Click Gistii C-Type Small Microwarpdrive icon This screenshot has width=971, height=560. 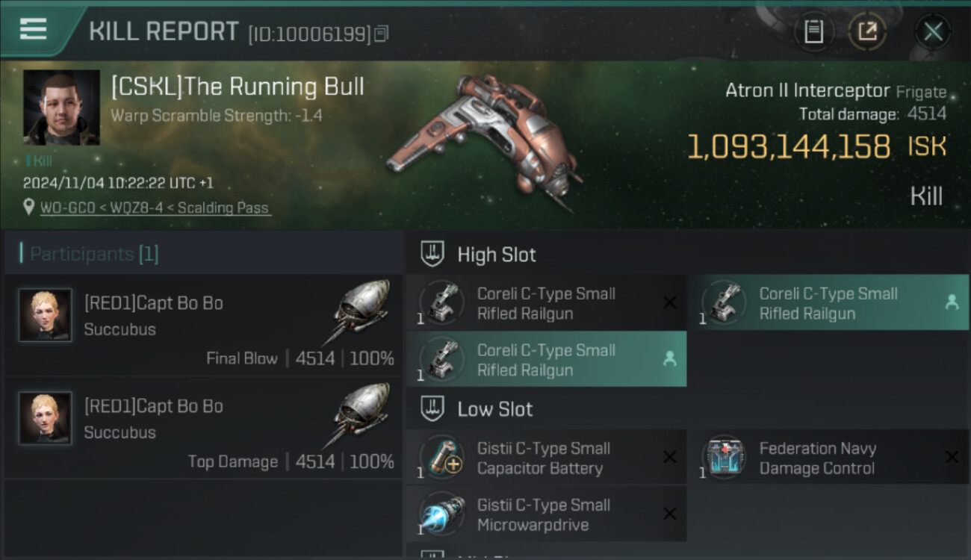coord(441,514)
